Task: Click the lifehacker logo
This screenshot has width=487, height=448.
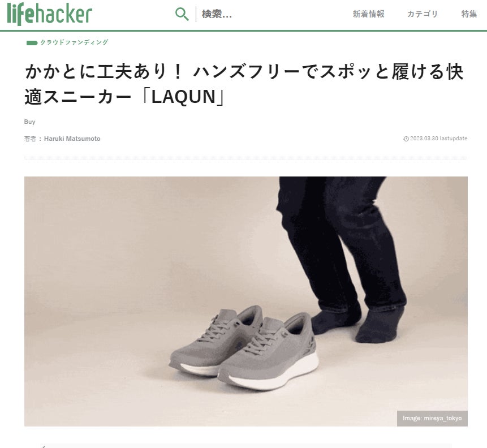Action: 49,14
